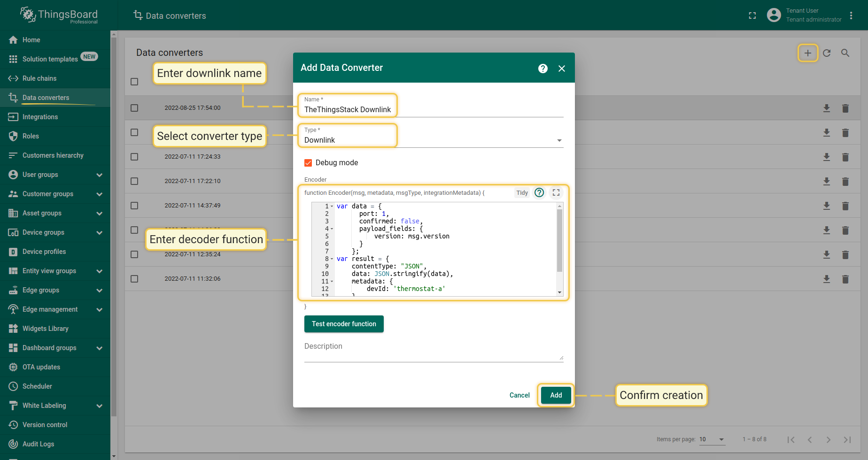Screen dimensions: 868x460
Task: Open help for Add Data Converter dialog
Action: pos(543,69)
